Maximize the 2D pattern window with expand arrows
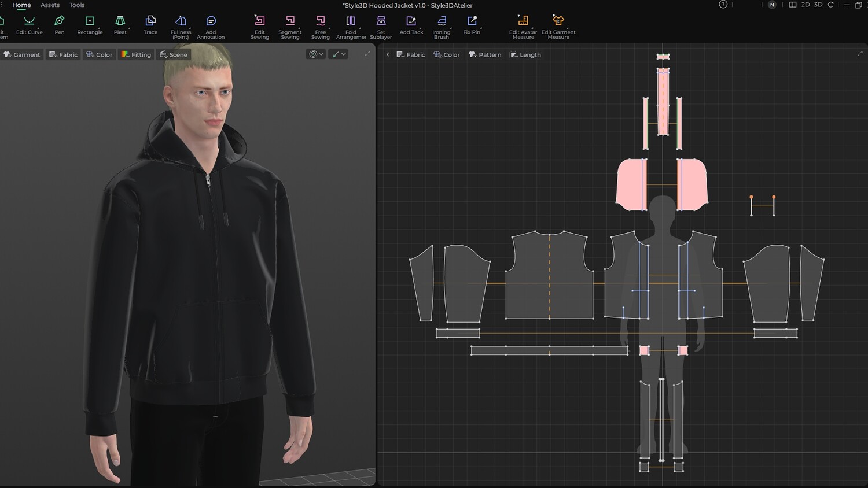The height and width of the screenshot is (488, 868). click(860, 54)
